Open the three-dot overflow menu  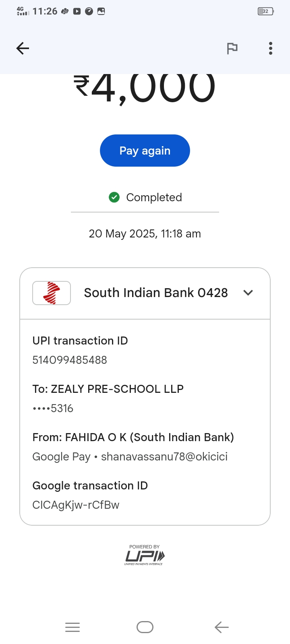click(271, 48)
